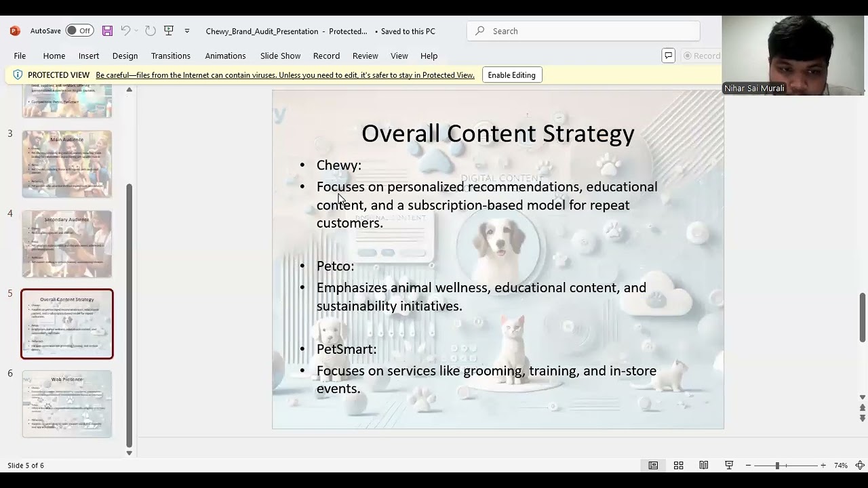Click the Next Slide double-arrow icon
Viewport: 868px width, 488px height.
click(x=863, y=418)
